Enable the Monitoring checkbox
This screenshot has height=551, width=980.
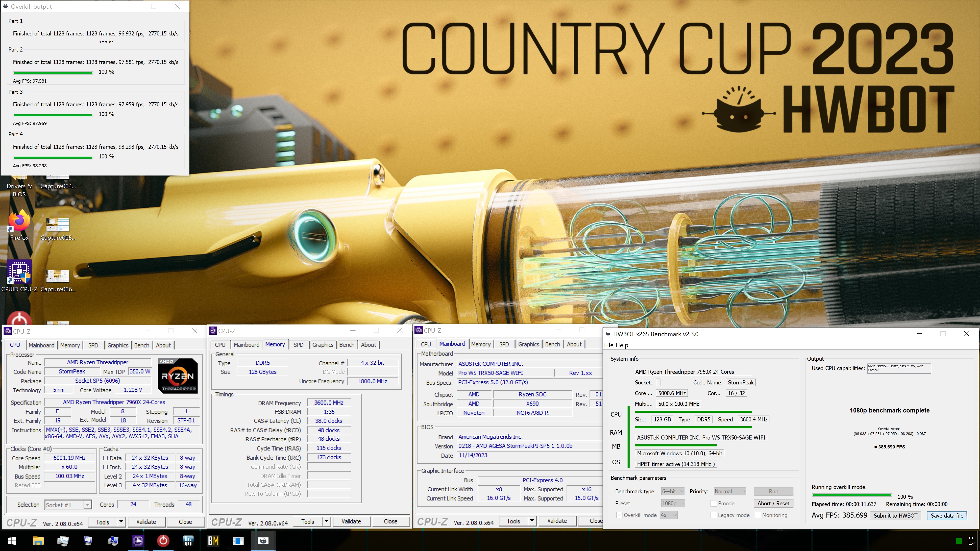pos(758,515)
